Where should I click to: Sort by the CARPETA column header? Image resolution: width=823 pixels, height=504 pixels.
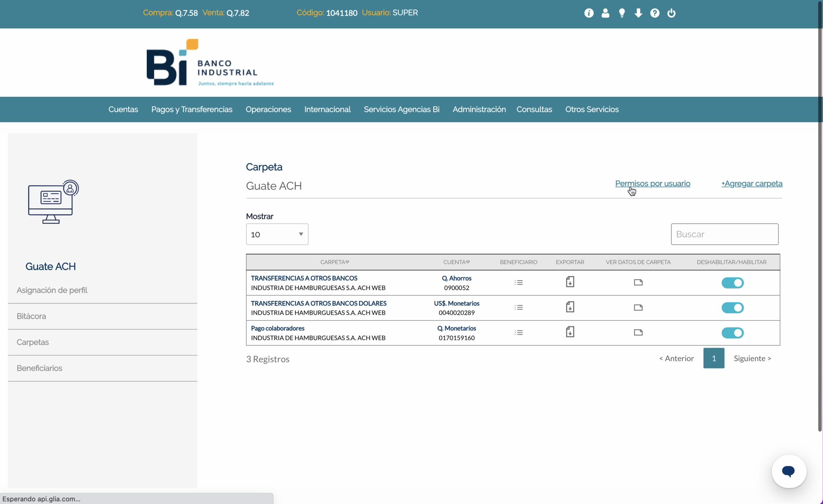coord(334,262)
